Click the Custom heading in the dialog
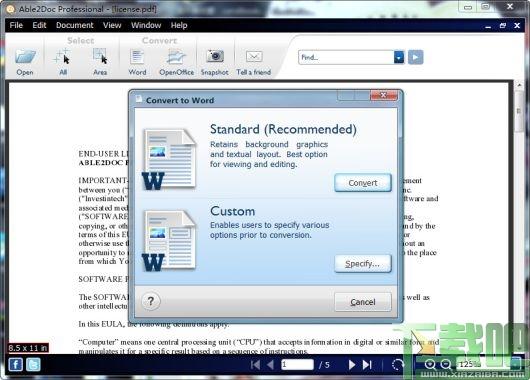The height and width of the screenshot is (380, 530). point(233,211)
